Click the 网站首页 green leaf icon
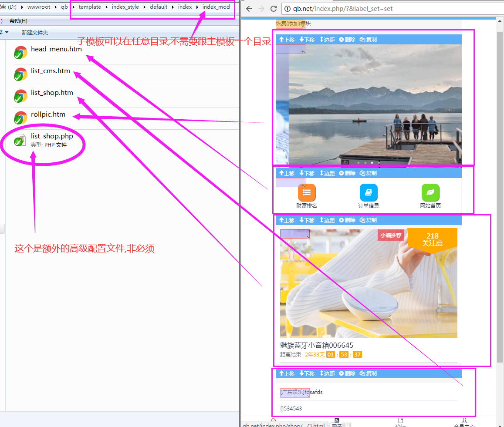 pos(430,193)
